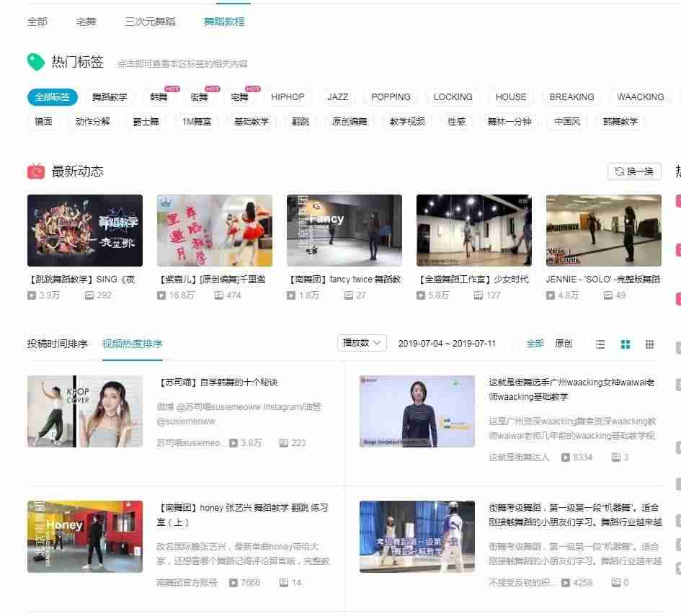
Task: Click the comment icon showing 474
Action: point(219,295)
